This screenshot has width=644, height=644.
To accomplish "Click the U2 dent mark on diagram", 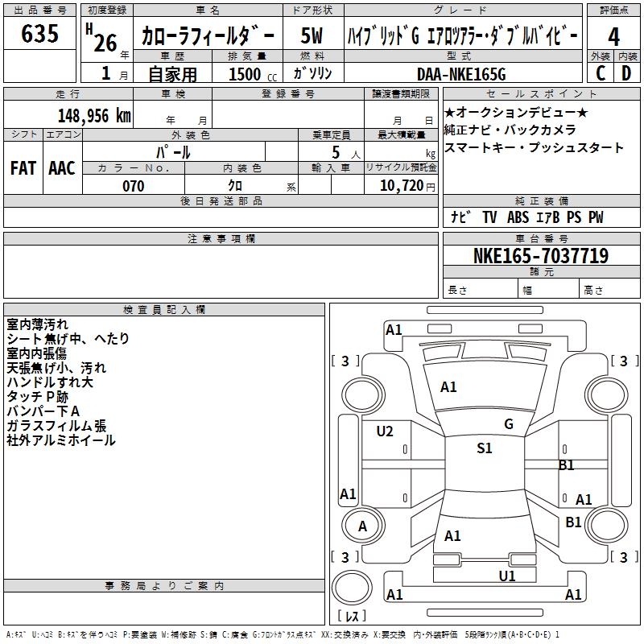I will point(385,431).
